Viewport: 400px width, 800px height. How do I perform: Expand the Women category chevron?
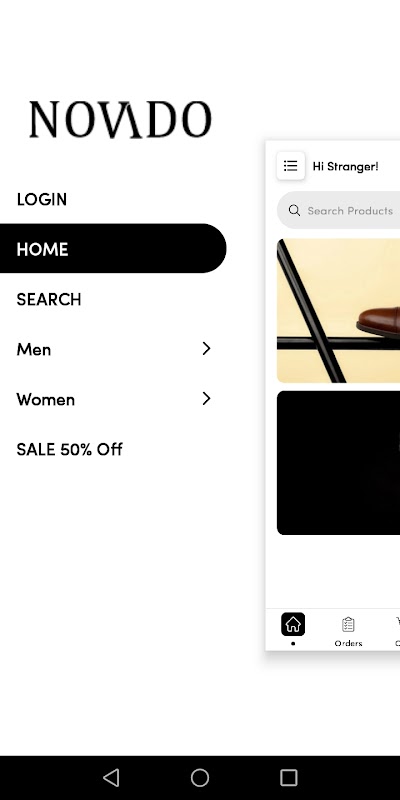click(x=206, y=398)
